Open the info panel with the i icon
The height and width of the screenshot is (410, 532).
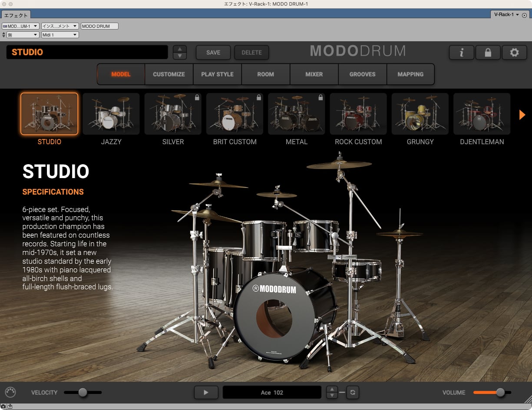coord(462,53)
